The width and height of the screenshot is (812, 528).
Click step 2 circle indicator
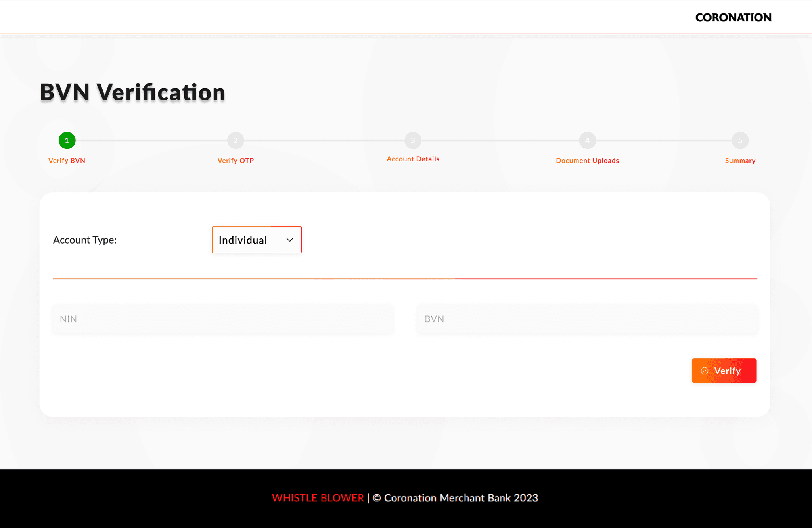(236, 140)
